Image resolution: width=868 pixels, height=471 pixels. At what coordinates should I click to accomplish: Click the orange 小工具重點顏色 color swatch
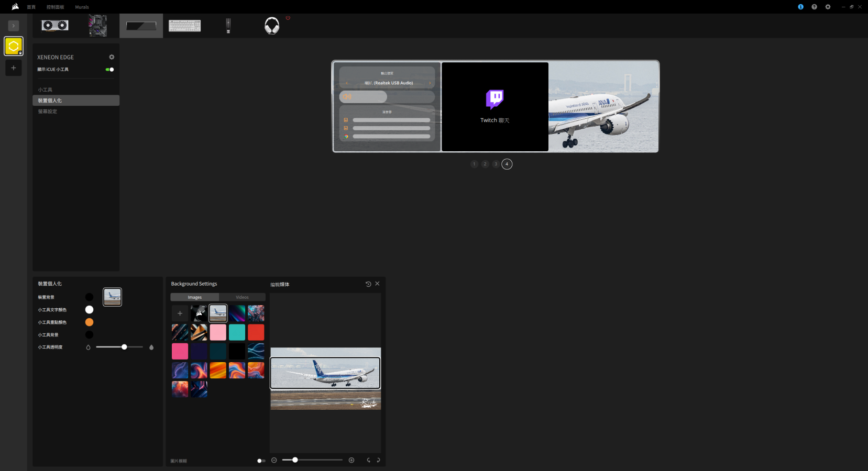click(x=90, y=322)
